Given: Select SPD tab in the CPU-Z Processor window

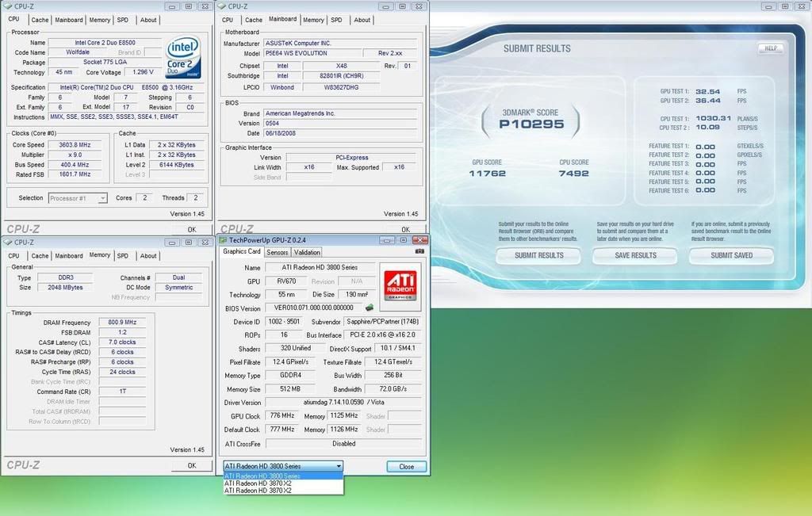Looking at the screenshot, I should 123,20.
